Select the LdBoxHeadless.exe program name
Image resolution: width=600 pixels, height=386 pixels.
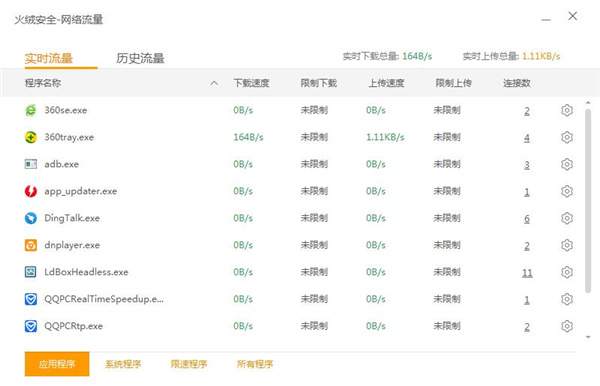point(86,272)
